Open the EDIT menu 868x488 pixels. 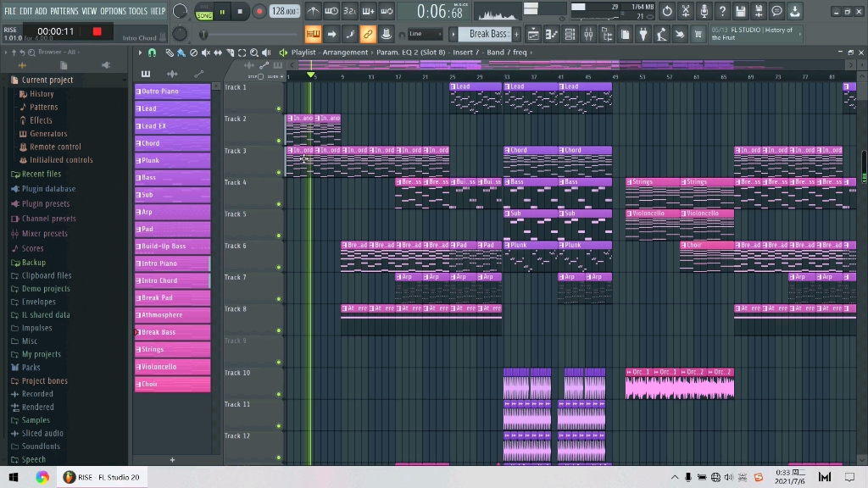[x=25, y=11]
